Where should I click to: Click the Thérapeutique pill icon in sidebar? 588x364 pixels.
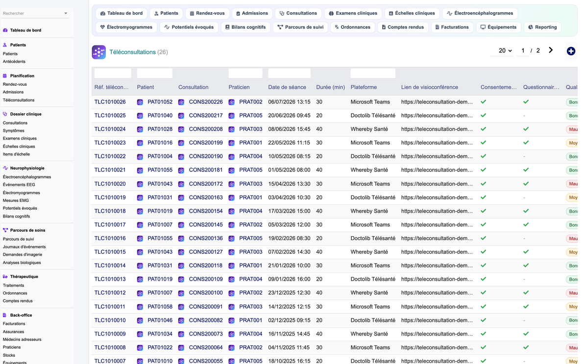pyautogui.click(x=5, y=277)
